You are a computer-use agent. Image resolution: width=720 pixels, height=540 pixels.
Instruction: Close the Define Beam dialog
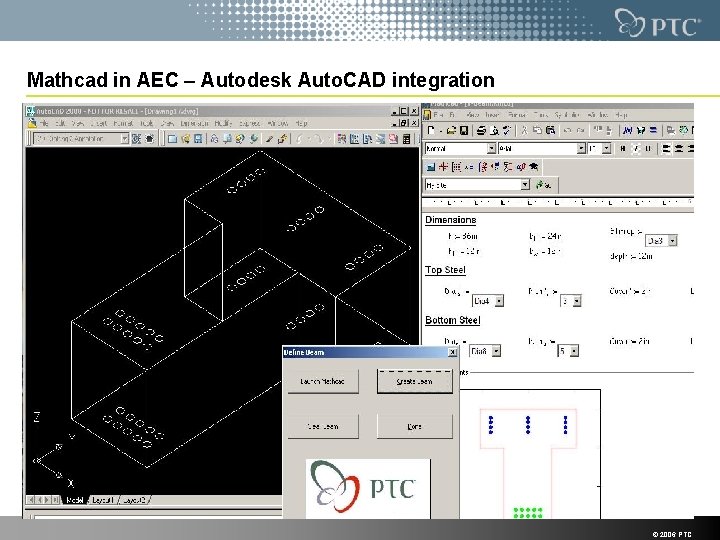point(452,352)
